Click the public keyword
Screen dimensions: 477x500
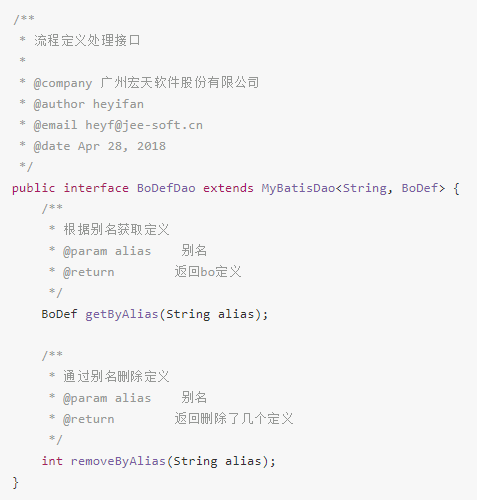click(x=33, y=188)
